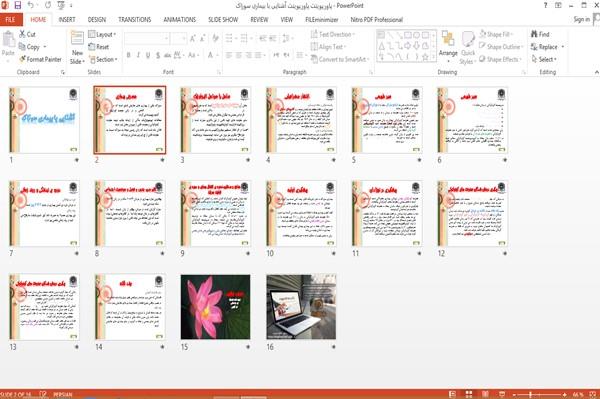The height and width of the screenshot is (399, 600).
Task: Open the Help question mark icon
Action: (545, 5)
